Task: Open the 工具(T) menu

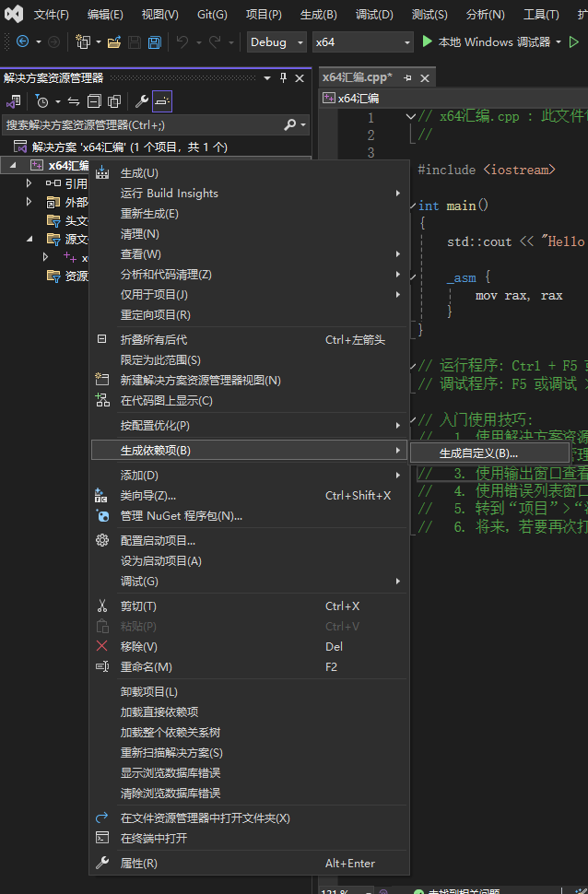Action: click(x=541, y=14)
